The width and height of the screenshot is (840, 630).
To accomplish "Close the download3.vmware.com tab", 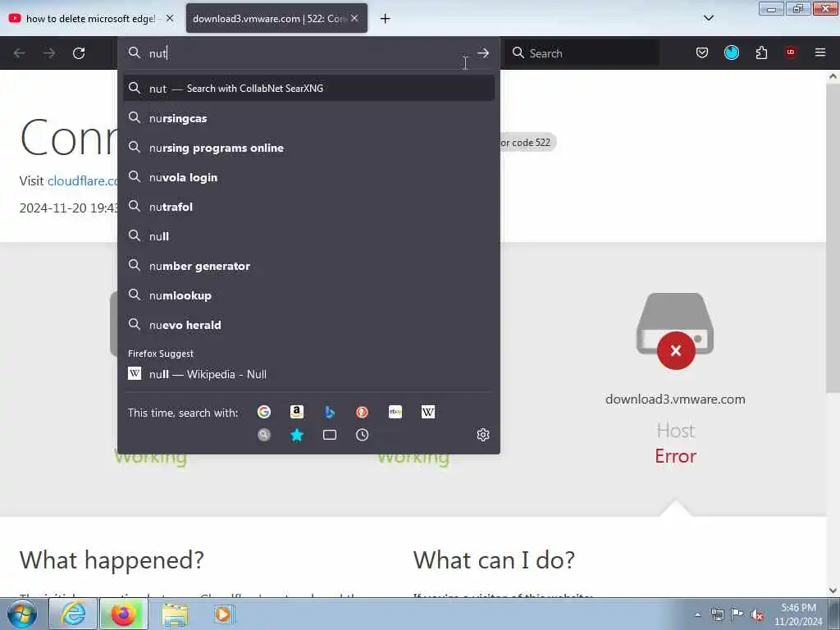I will tap(354, 18).
